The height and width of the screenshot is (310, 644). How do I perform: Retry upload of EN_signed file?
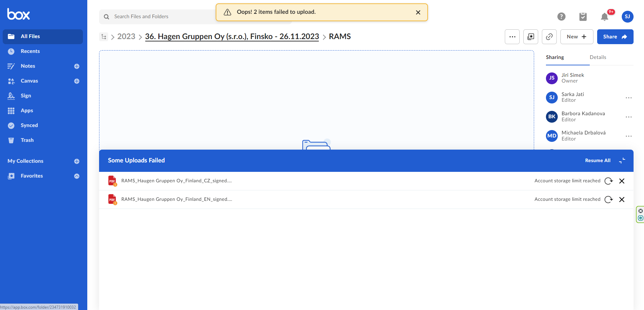(609, 199)
